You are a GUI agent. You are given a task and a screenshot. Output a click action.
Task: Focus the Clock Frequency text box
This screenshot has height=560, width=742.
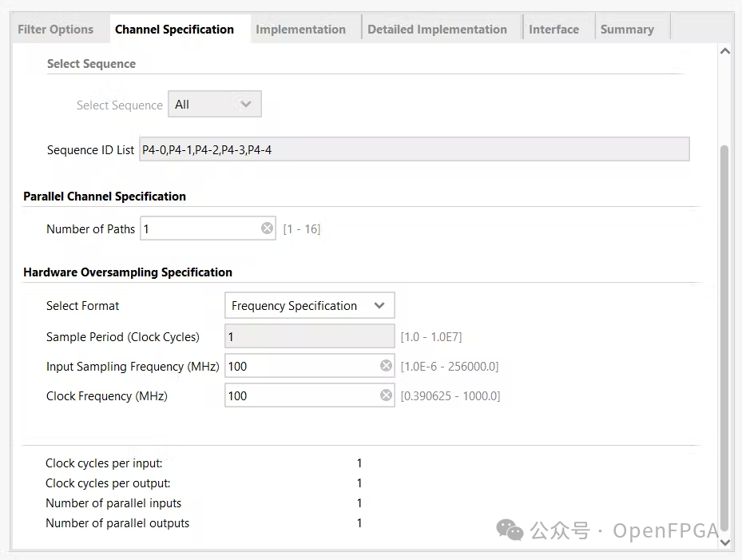pyautogui.click(x=300, y=395)
